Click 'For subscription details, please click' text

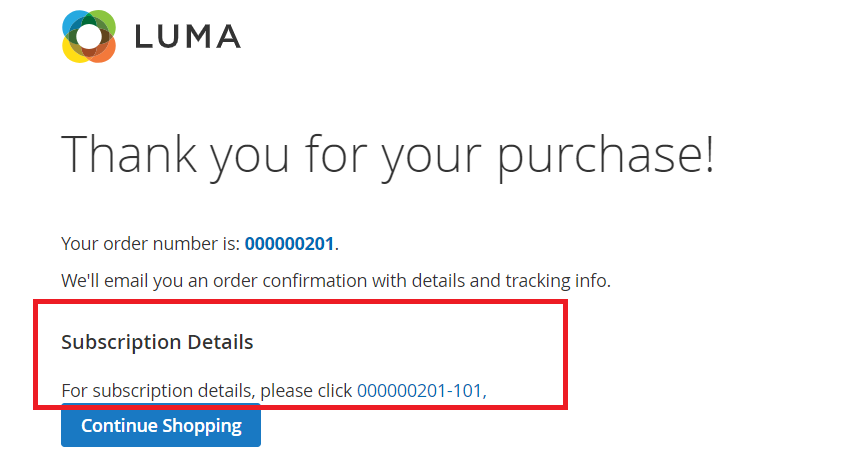207,390
